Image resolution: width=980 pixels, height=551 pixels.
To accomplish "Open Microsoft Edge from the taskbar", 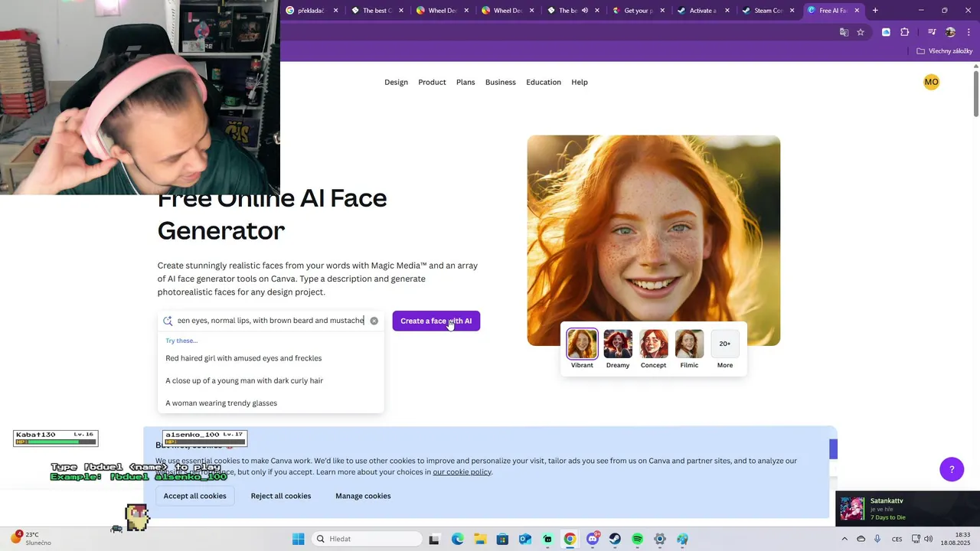I will pos(458,539).
